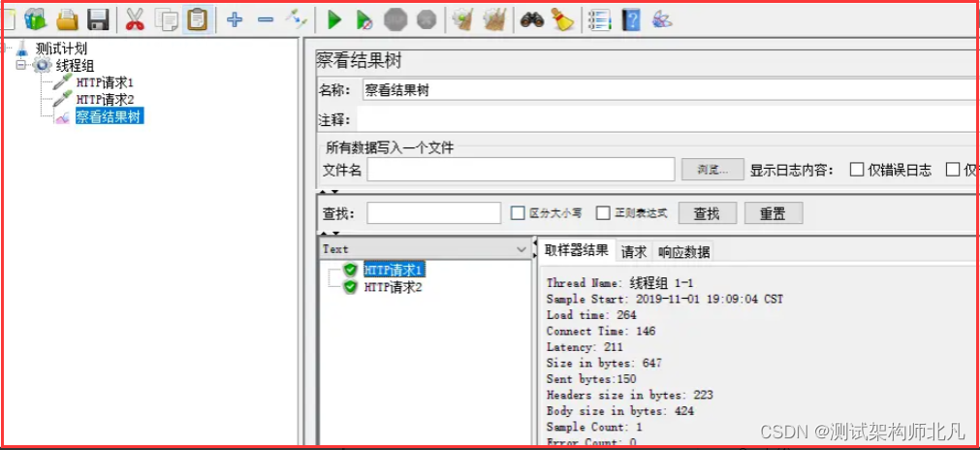Click the 'Headers size in bytes: 223' line
Screen dimensions: 980x450
[629, 395]
